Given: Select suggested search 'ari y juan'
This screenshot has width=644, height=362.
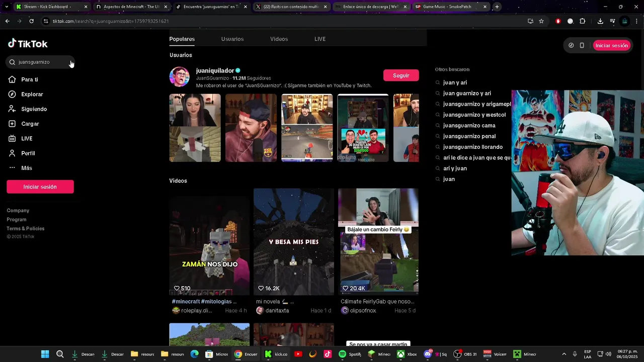Looking at the screenshot, I should pos(455,168).
